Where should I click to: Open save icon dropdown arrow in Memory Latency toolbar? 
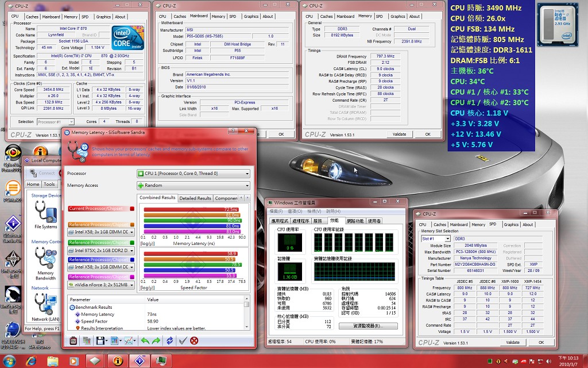click(x=106, y=341)
